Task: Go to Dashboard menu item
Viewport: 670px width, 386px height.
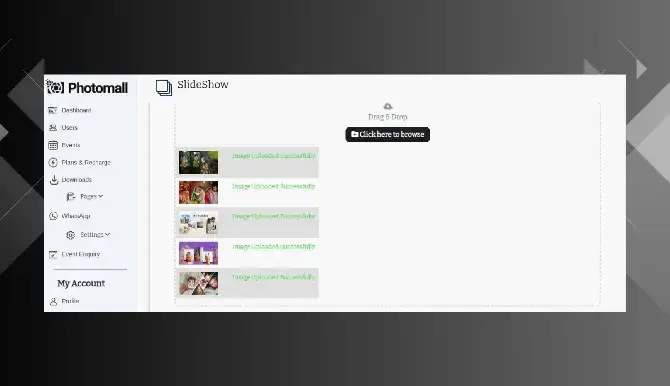Action: click(76, 110)
